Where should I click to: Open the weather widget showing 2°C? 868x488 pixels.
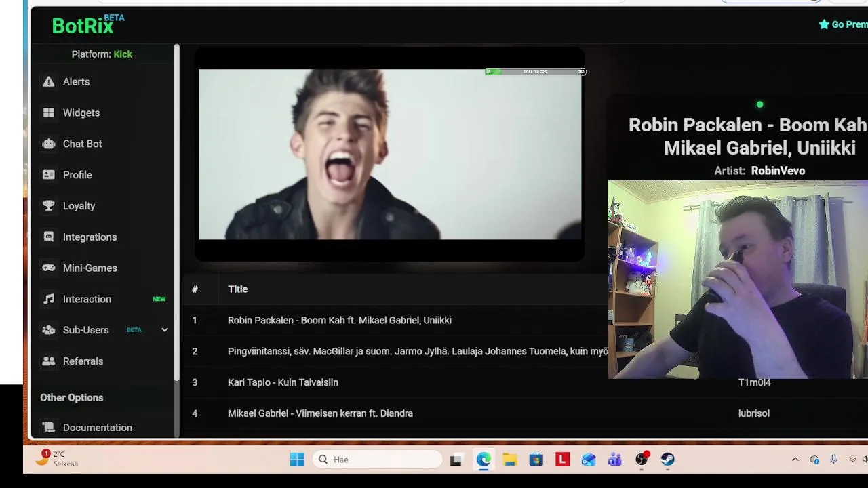point(57,459)
